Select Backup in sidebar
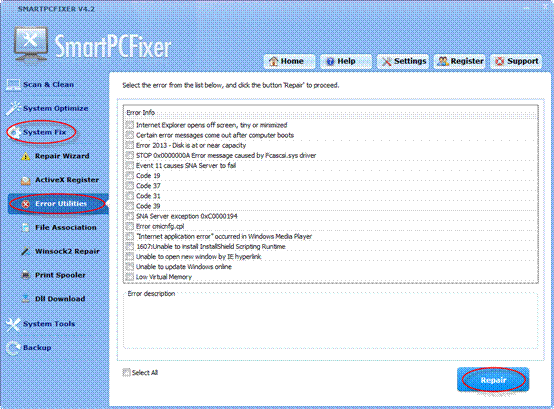Viewport: 554px width, 409px height. 37,348
